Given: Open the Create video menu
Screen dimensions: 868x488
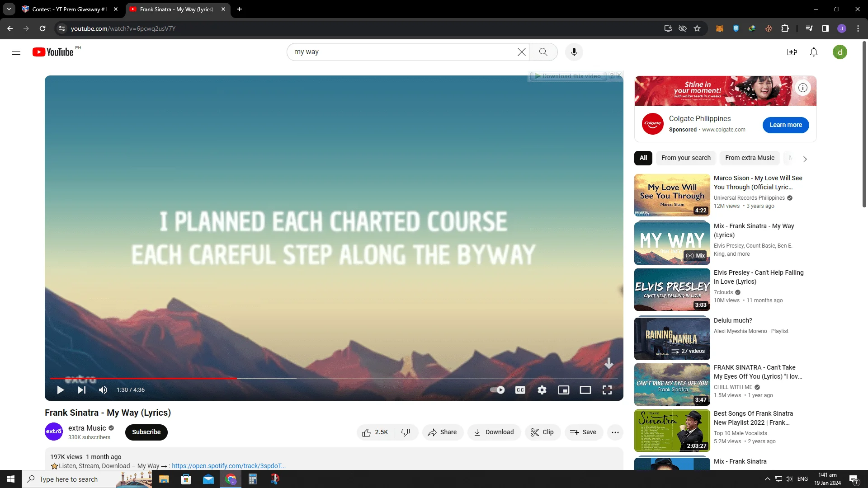Looking at the screenshot, I should pos(792,52).
